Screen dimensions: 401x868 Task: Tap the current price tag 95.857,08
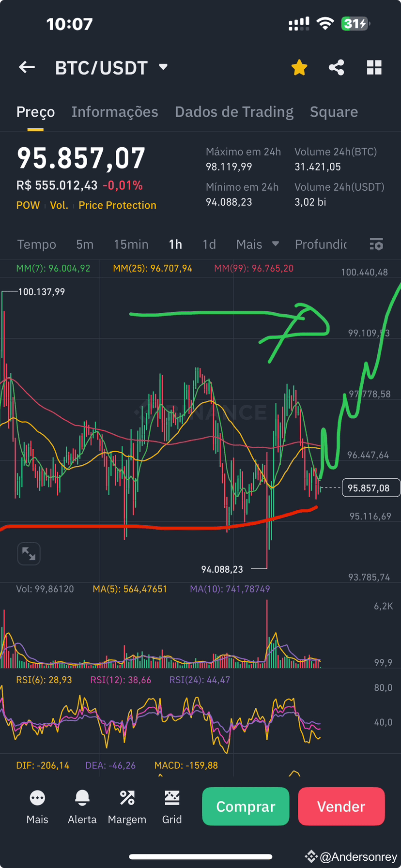point(371,488)
